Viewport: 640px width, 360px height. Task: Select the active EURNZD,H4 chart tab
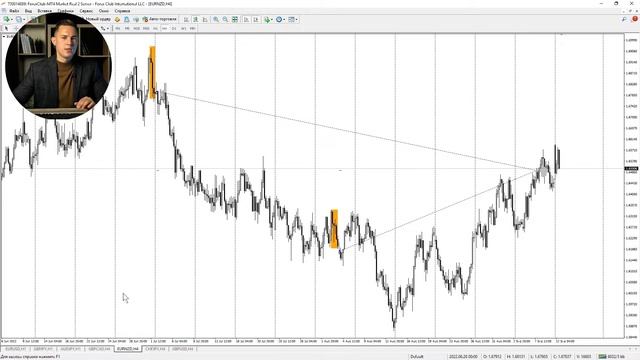128,349
